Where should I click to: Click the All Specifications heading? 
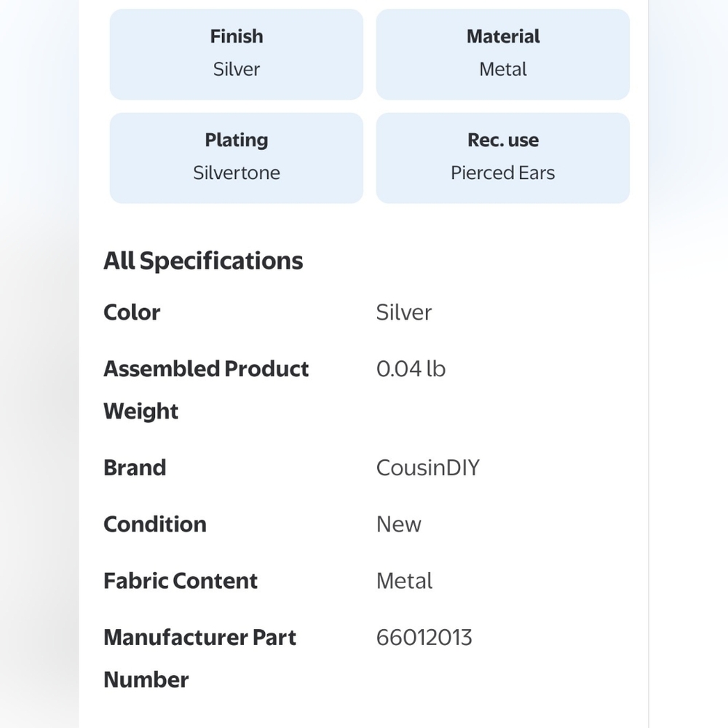pos(203,261)
